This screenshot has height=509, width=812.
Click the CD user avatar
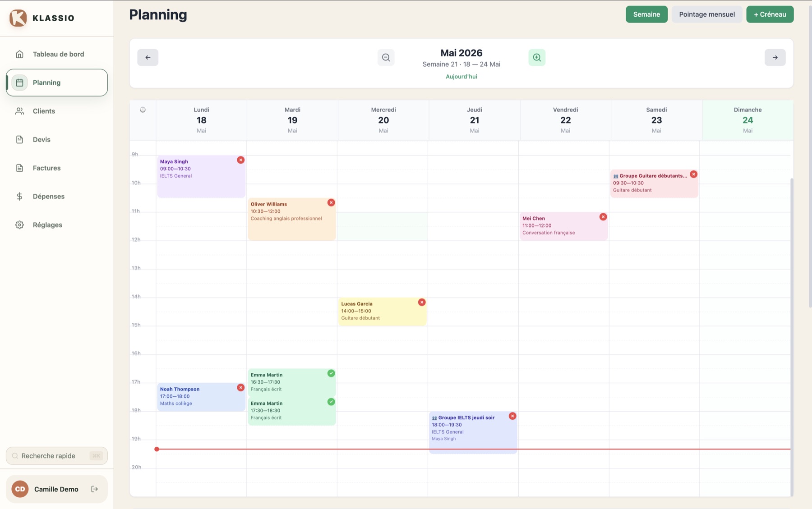point(20,489)
